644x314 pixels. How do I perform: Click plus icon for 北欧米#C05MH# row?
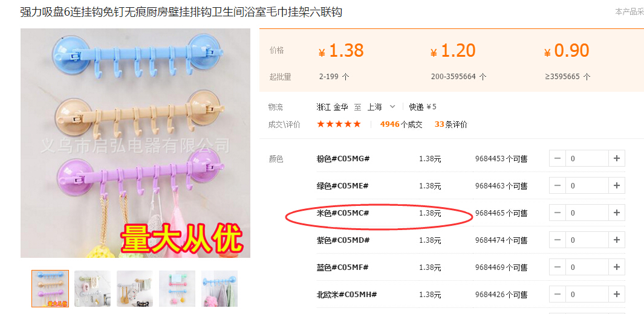coord(616,294)
